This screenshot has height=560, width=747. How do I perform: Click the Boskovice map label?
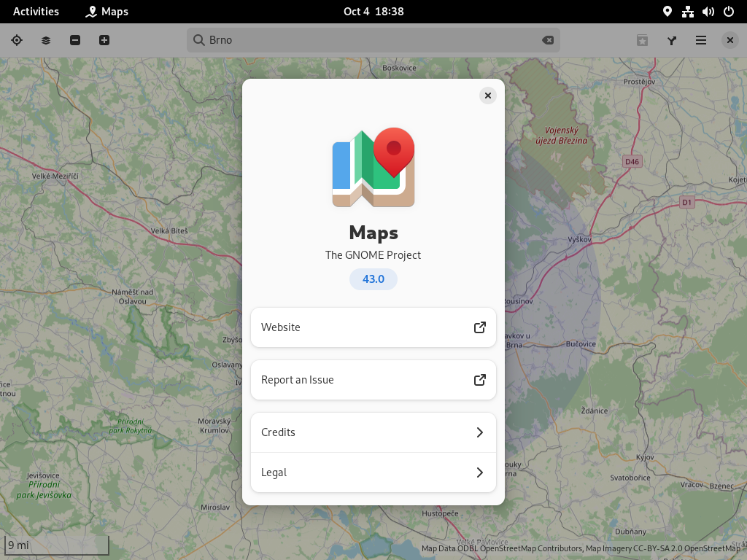click(x=399, y=68)
